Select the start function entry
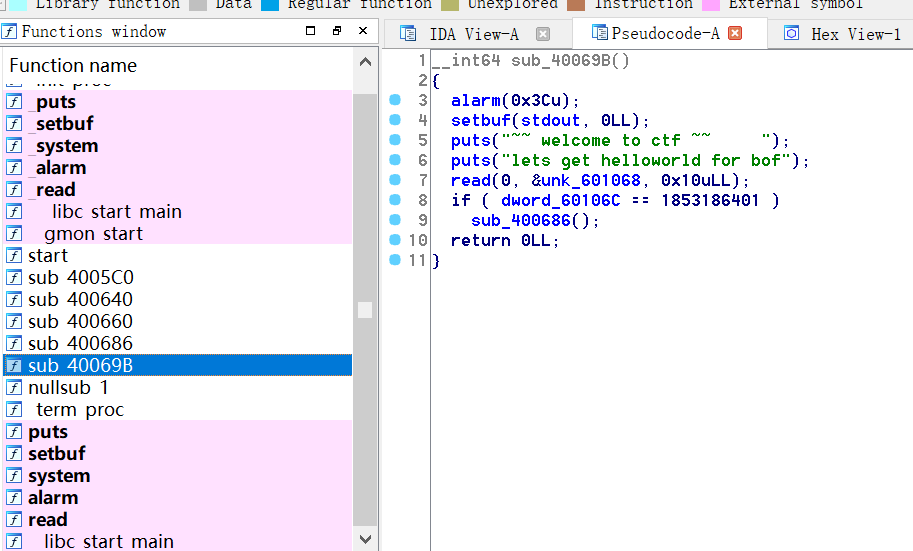Screen dimensions: 913x551 point(178,255)
